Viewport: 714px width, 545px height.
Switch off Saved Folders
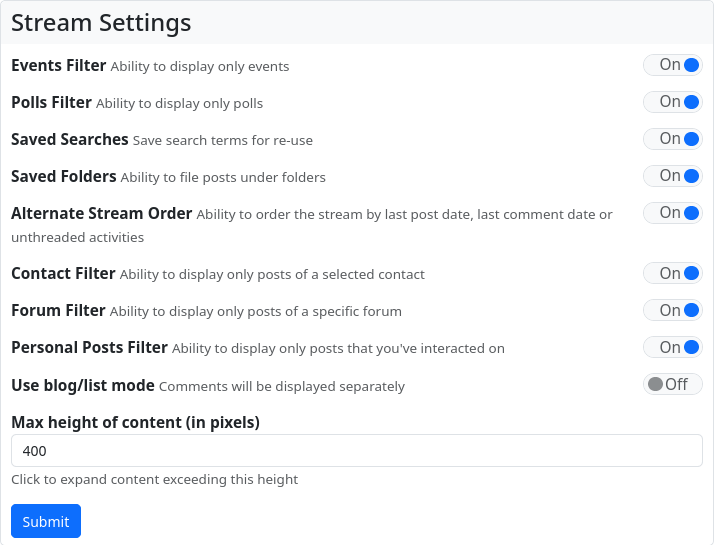[x=672, y=176]
